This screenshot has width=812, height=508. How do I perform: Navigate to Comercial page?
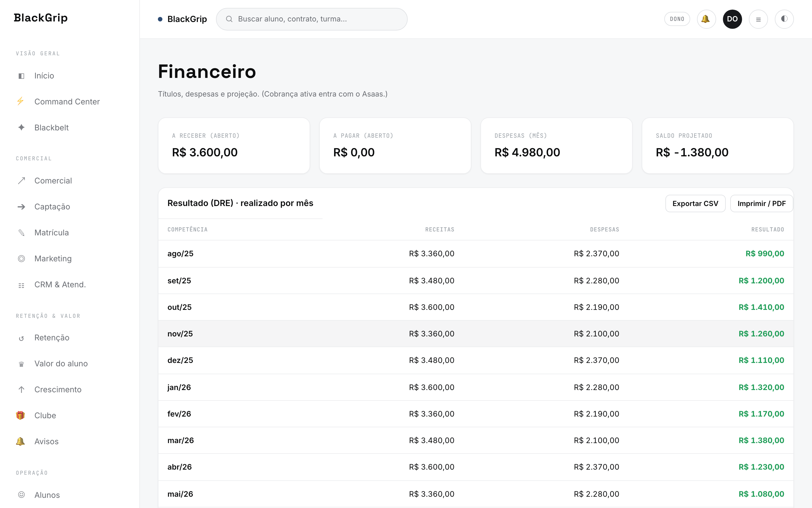70,181
